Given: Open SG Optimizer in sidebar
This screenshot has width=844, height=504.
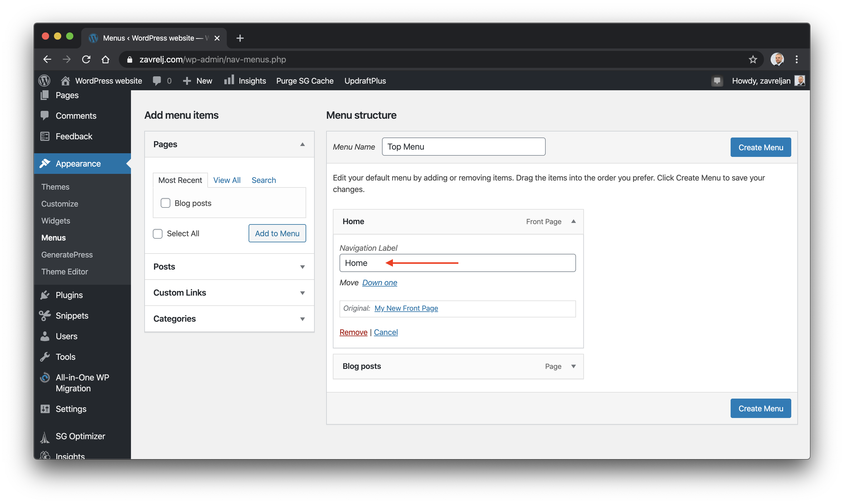Looking at the screenshot, I should coord(80,436).
